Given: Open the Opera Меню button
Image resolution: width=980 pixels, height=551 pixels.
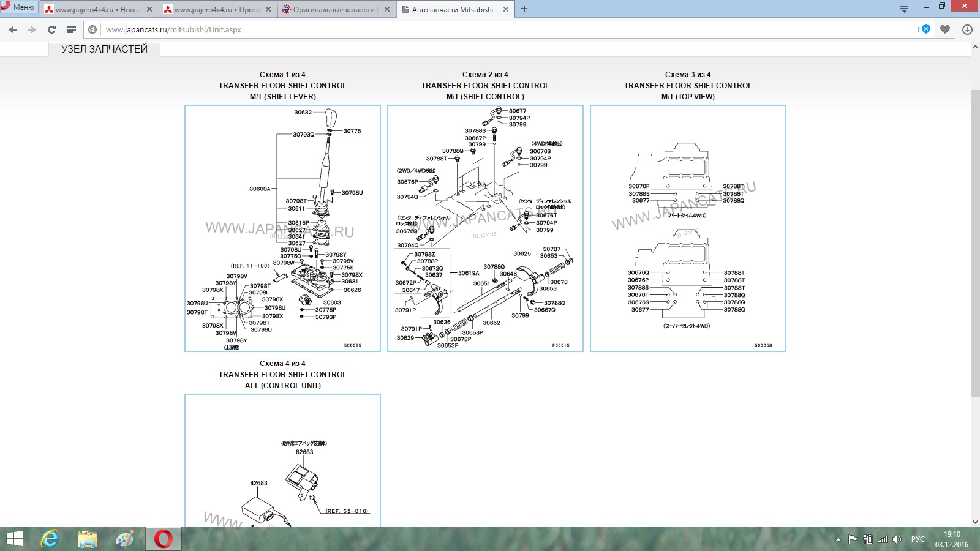Looking at the screenshot, I should [x=18, y=7].
